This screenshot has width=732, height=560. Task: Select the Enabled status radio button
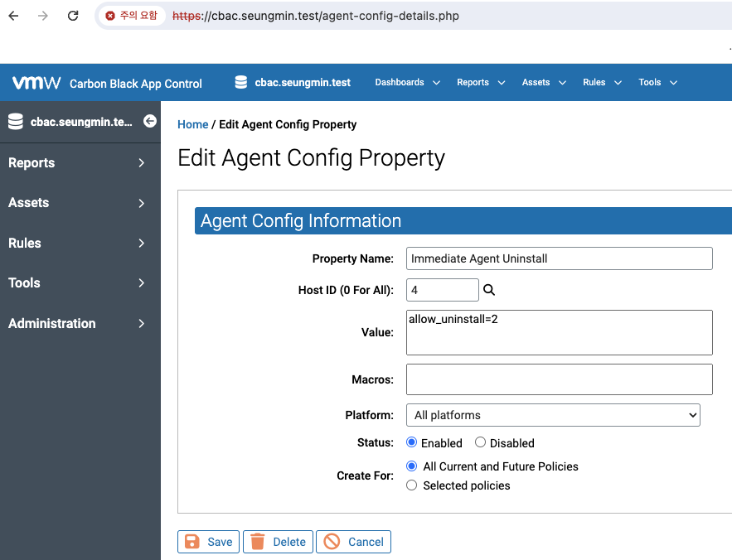tap(411, 442)
